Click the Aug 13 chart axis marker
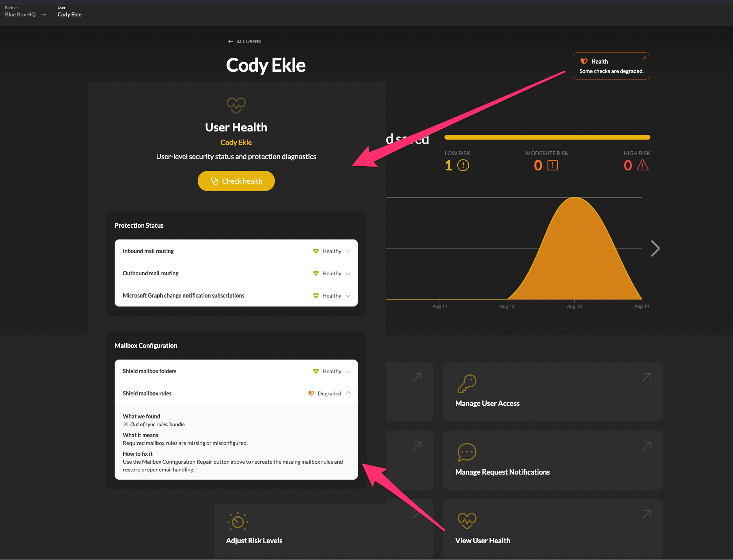 click(x=574, y=306)
